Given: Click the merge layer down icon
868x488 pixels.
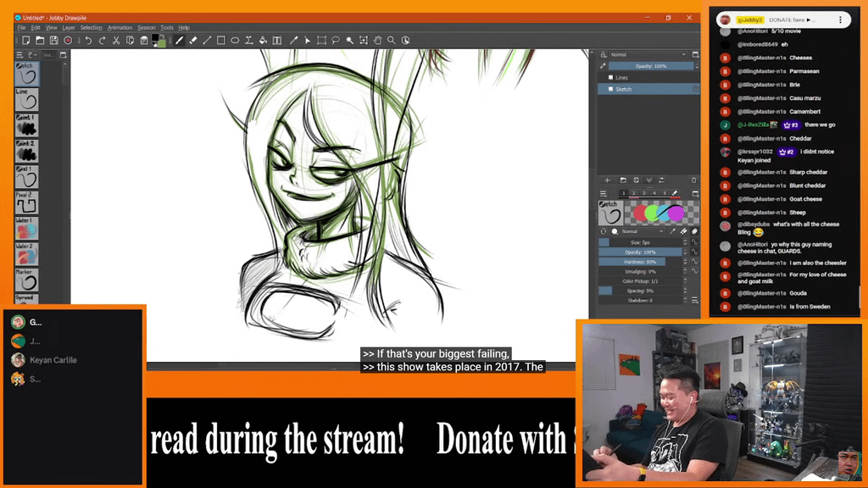Looking at the screenshot, I should point(648,180).
